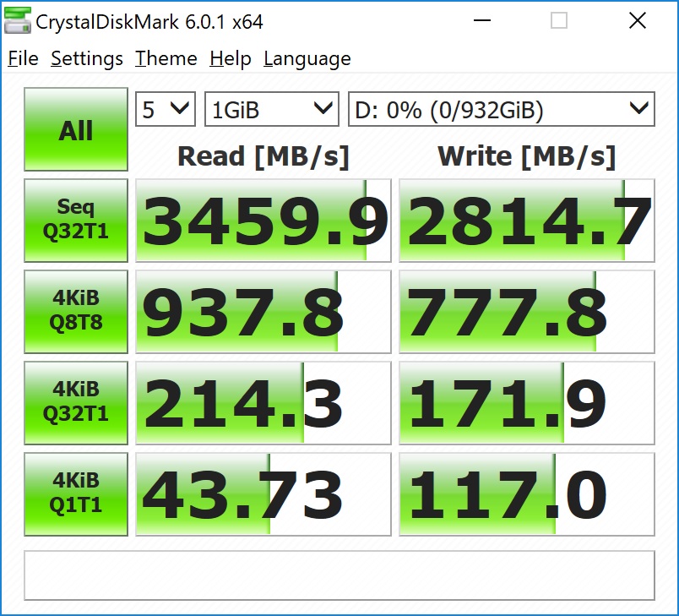Select the 4KiB Q1T1 read result 43.73
679x616 pixels.
click(263, 494)
